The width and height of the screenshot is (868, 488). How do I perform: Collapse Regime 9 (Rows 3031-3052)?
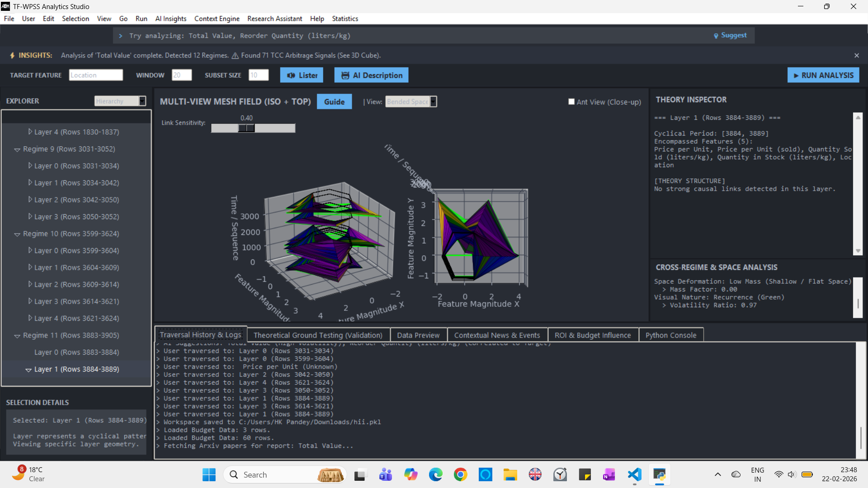[x=17, y=150]
